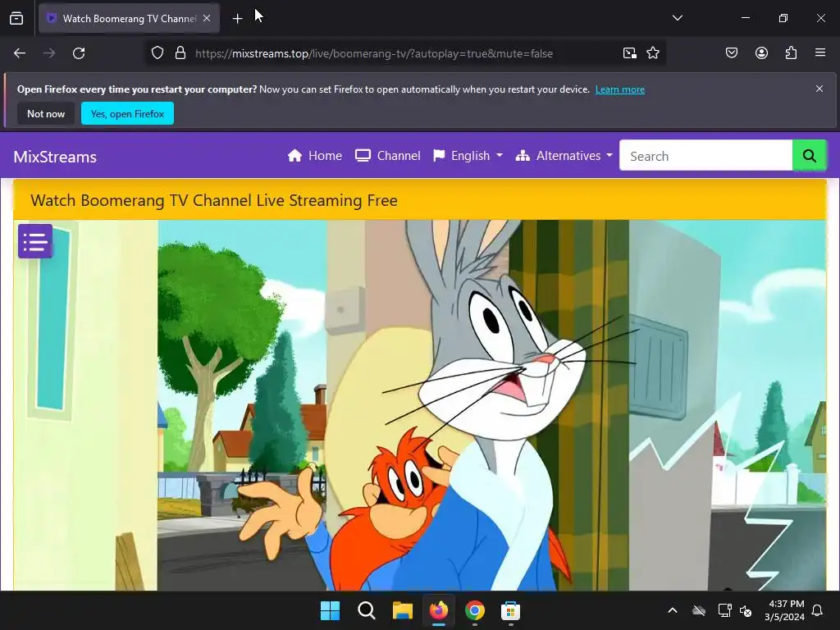Image resolution: width=840 pixels, height=630 pixels.
Task: Open the Windows Start menu
Action: (x=330, y=610)
